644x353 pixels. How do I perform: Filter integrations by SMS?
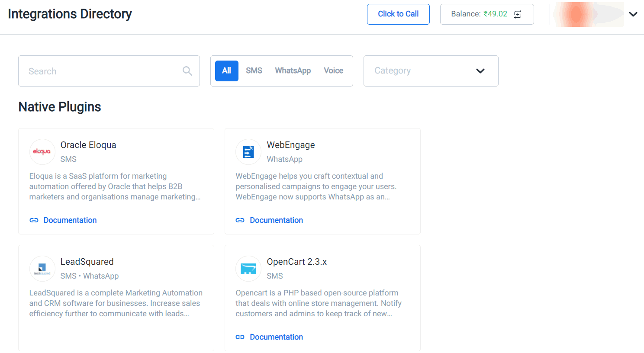254,71
